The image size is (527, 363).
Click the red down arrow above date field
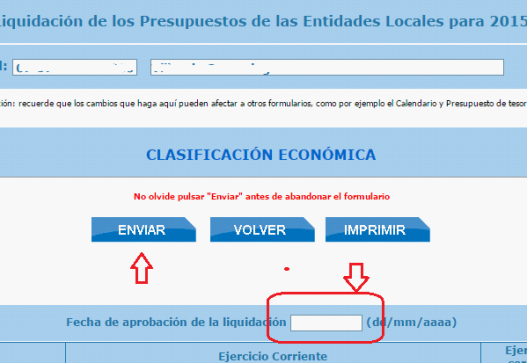click(356, 278)
